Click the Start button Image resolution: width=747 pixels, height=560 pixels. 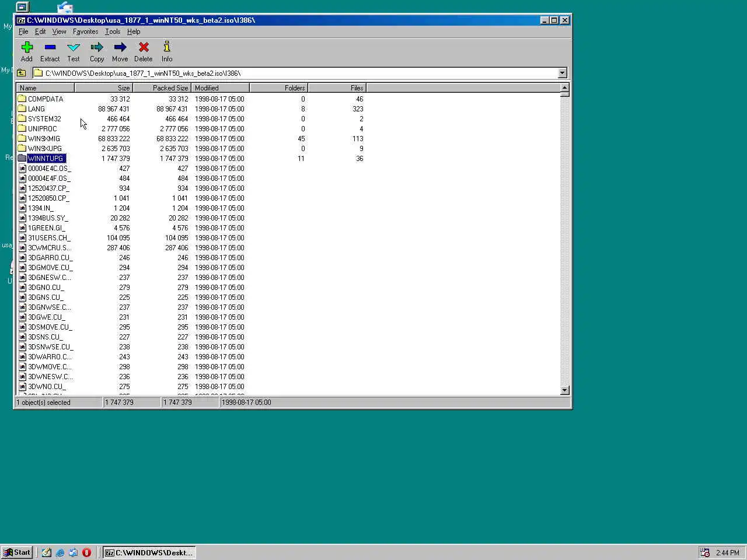pos(17,552)
